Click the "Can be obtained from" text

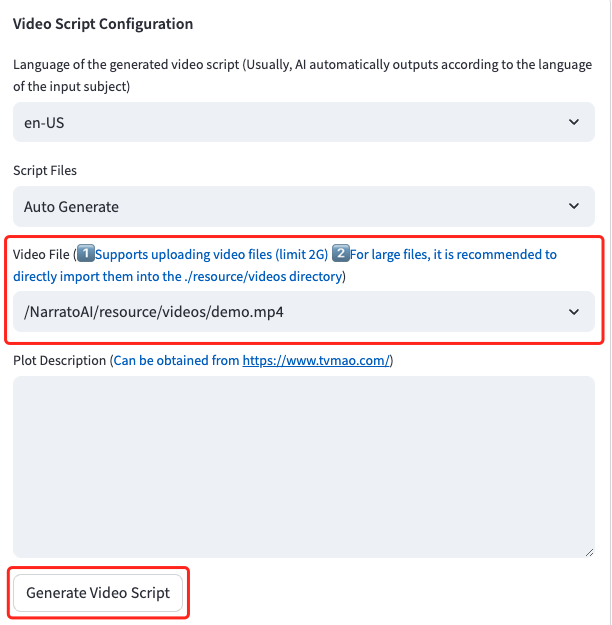(177, 361)
